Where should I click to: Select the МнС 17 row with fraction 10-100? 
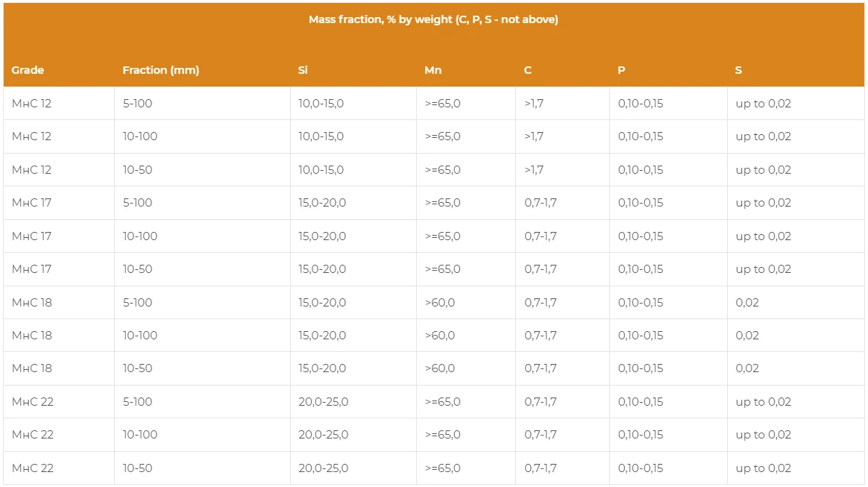coord(433,236)
